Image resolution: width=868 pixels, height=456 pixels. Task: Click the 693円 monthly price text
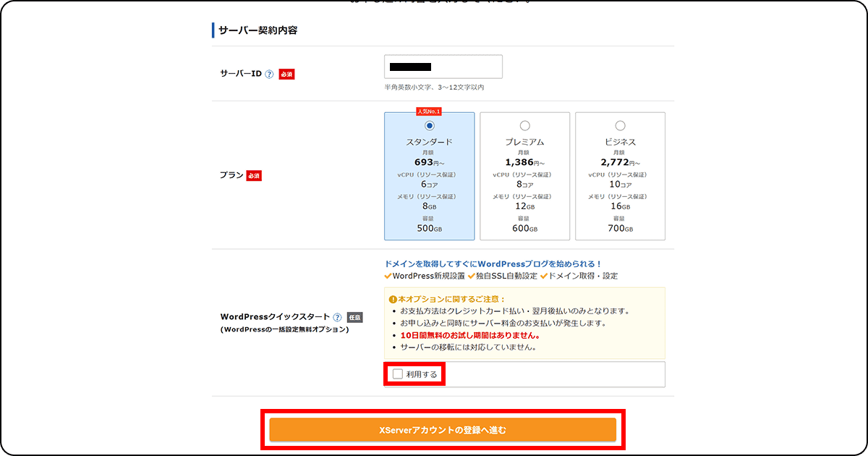click(x=429, y=162)
